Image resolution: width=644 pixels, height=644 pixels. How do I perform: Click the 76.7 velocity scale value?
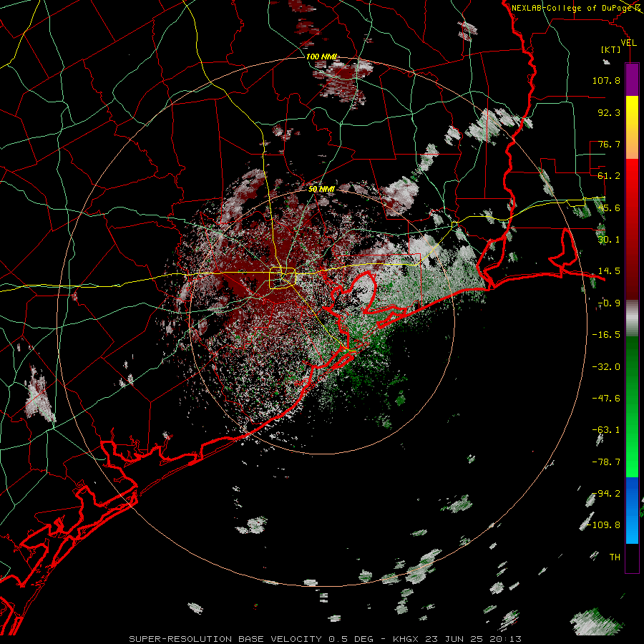609,144
